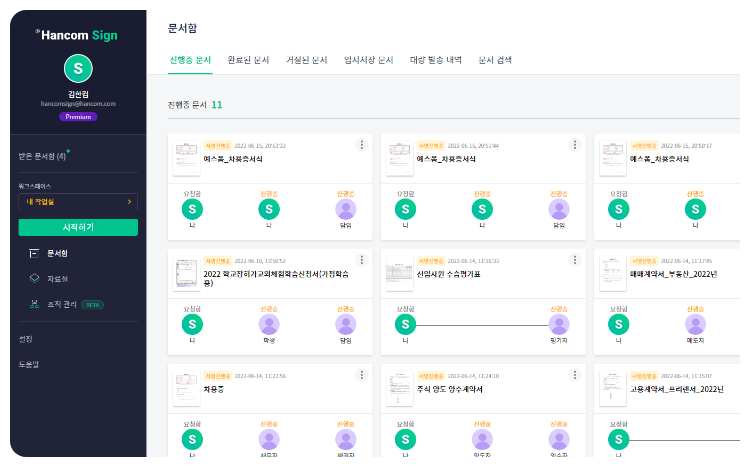Open thumbnail of 신입사원 수습평가표 document
The height and width of the screenshot is (467, 750).
399,274
